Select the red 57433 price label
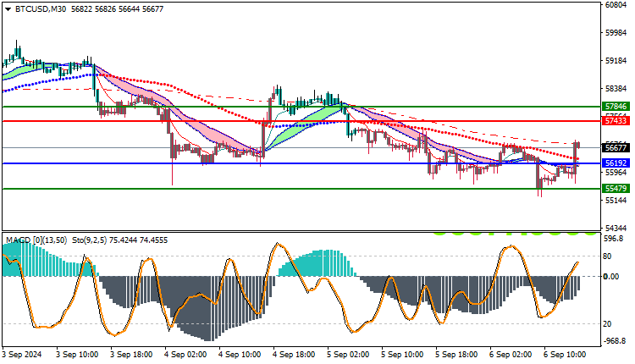 [x=616, y=121]
